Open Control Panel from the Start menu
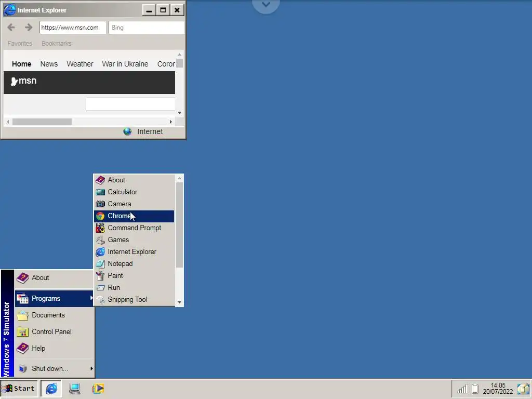This screenshot has width=532, height=399. [x=54, y=332]
